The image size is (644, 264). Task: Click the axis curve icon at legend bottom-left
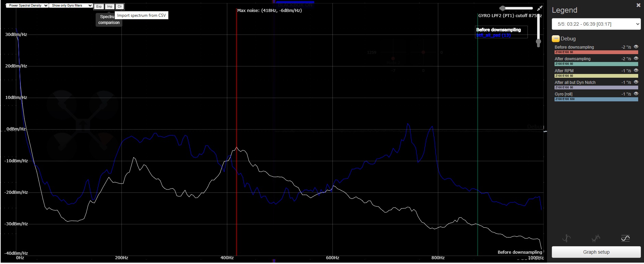click(567, 238)
